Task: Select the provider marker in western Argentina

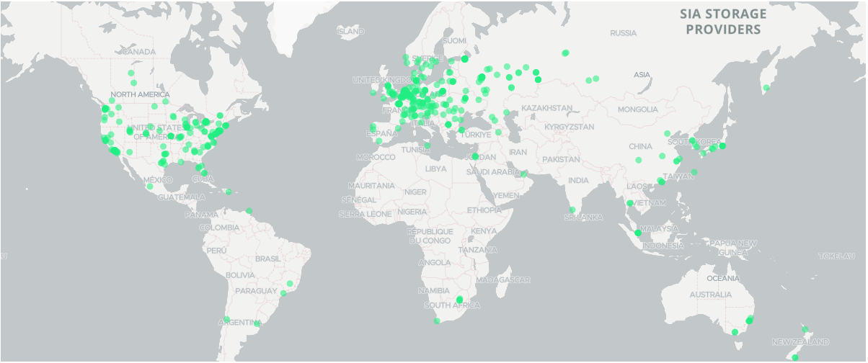Action: pos(226,319)
